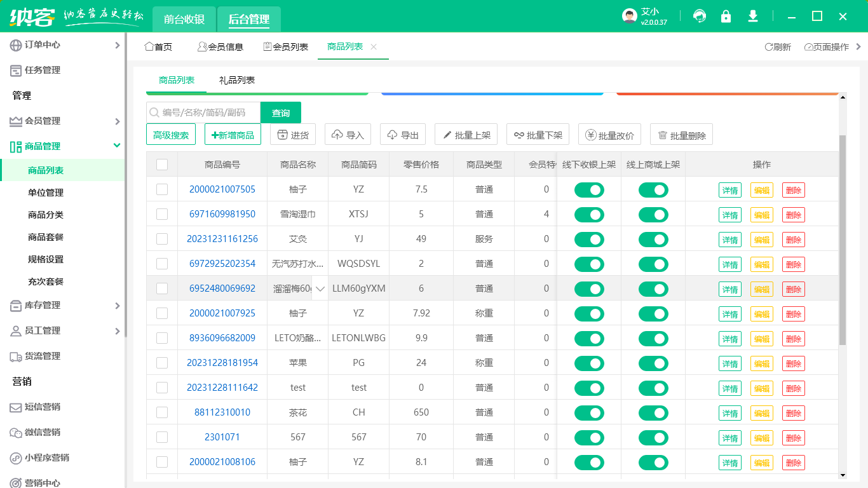Click the 导入 cloud upload button
This screenshot has width=868, height=488.
(348, 135)
